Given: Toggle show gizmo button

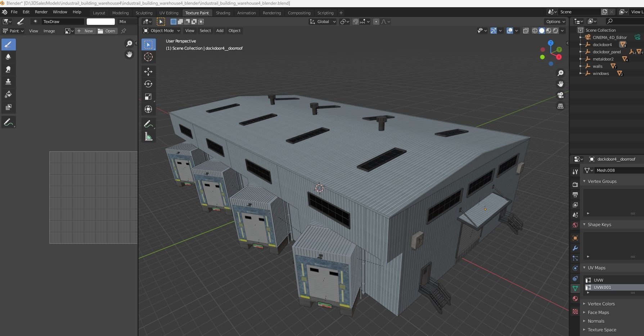Looking at the screenshot, I should click(494, 31).
